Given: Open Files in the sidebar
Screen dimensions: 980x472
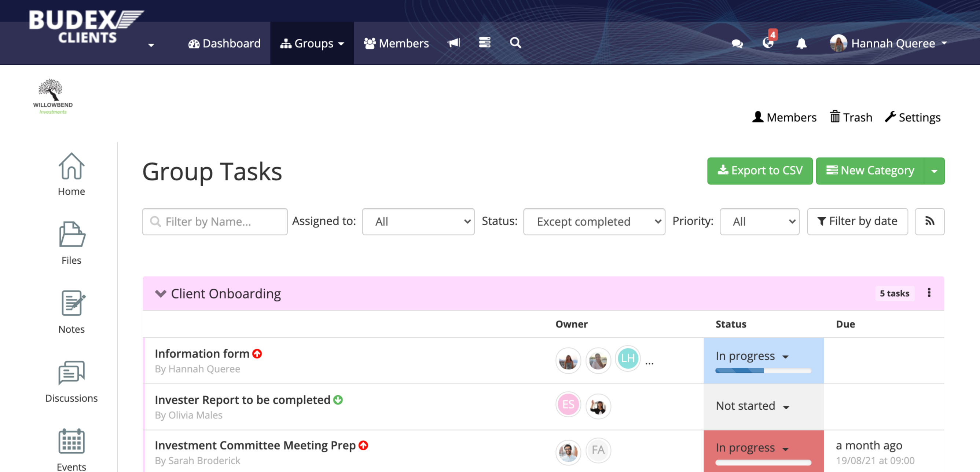Looking at the screenshot, I should [x=71, y=243].
